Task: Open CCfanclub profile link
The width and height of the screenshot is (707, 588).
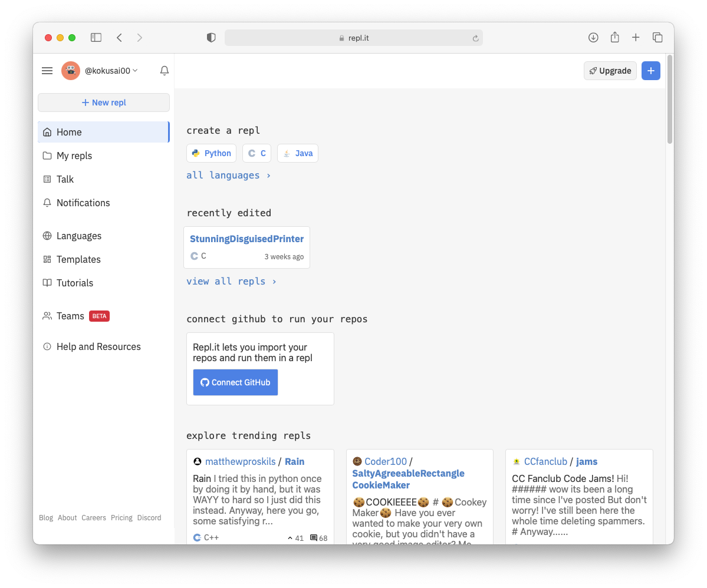Action: point(545,461)
